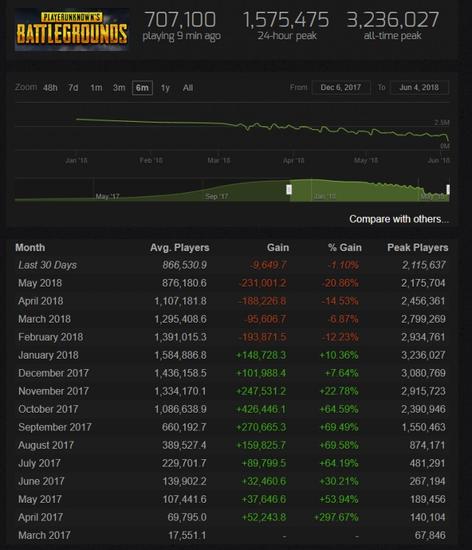Select the January 2018 row label
Screen dimensions: 472x550
point(48,355)
